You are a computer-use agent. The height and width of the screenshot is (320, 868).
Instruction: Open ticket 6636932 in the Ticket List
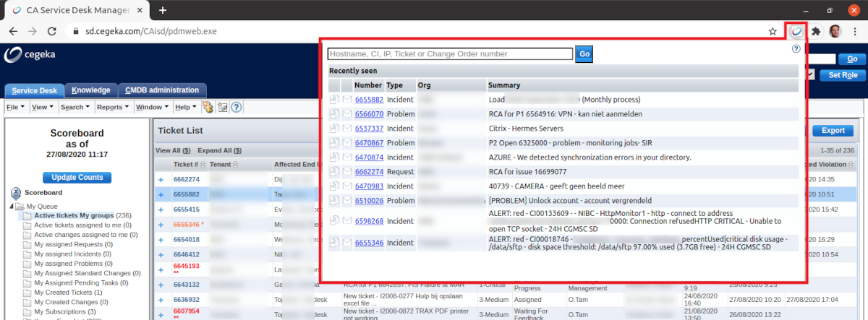click(x=187, y=299)
